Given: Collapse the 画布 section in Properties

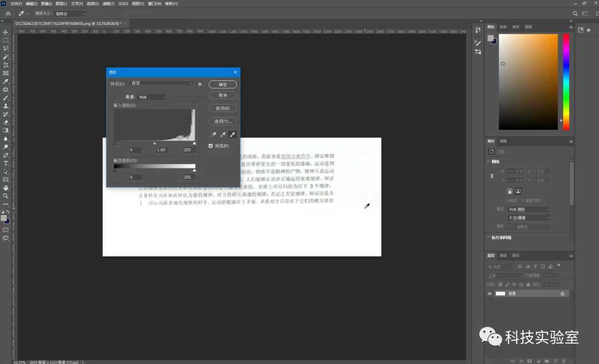Looking at the screenshot, I should coord(488,162).
